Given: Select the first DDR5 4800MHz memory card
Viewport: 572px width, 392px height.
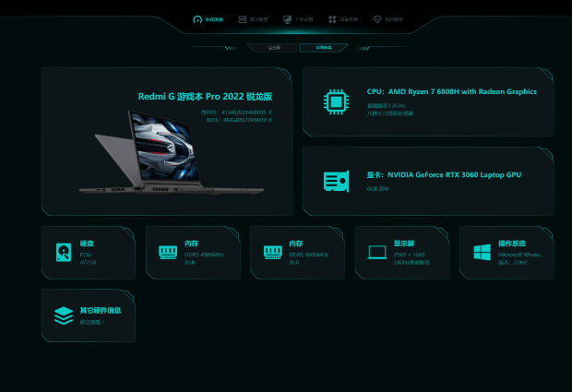Looking at the screenshot, I should pos(193,253).
